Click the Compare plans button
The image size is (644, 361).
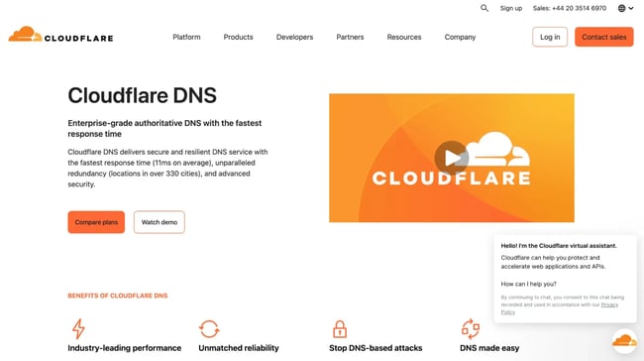(x=96, y=222)
